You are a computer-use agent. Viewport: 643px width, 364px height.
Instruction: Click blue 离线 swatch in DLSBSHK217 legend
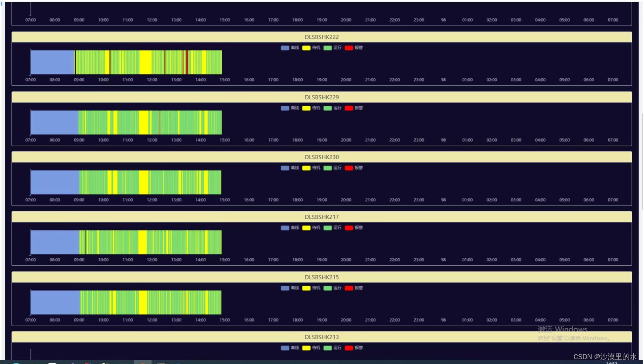pos(285,228)
